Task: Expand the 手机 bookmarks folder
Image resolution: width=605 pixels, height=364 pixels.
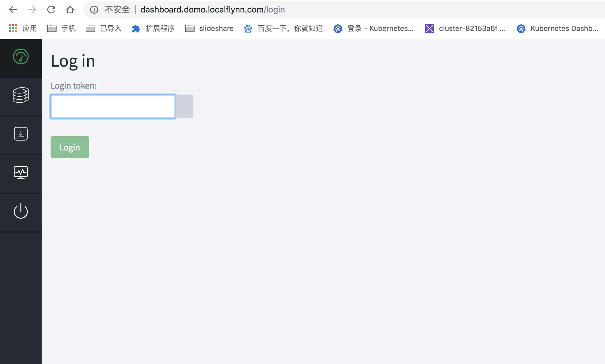Action: pyautogui.click(x=62, y=29)
